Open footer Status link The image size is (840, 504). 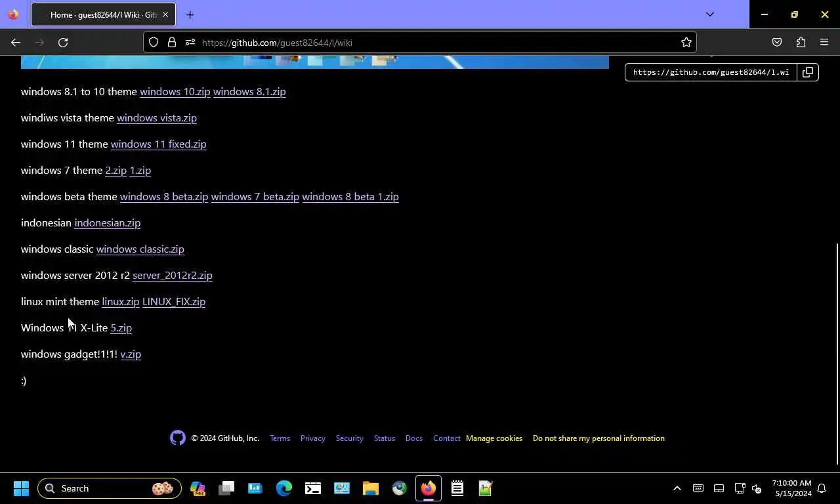point(385,438)
